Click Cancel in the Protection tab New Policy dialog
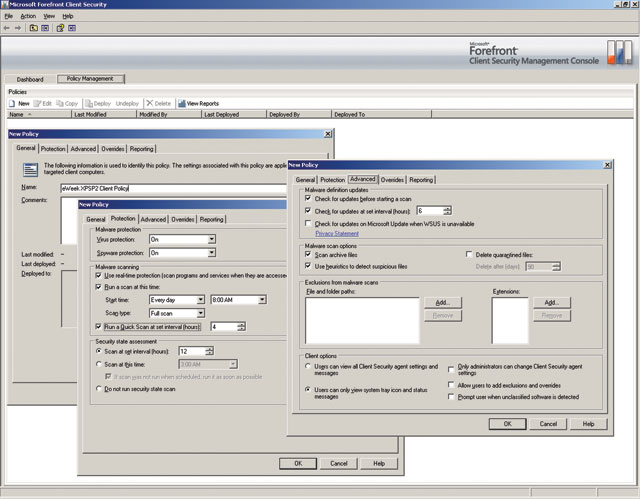 pos(339,464)
